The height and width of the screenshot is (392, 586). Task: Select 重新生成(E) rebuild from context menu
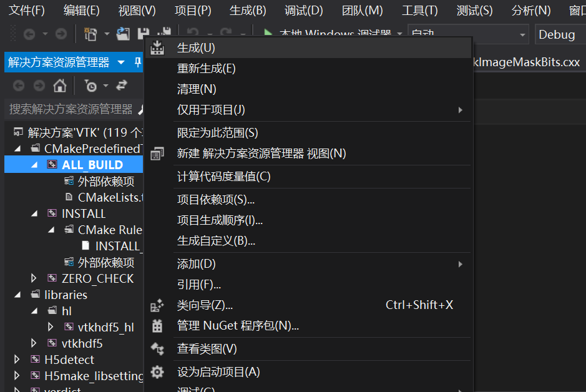click(x=206, y=69)
